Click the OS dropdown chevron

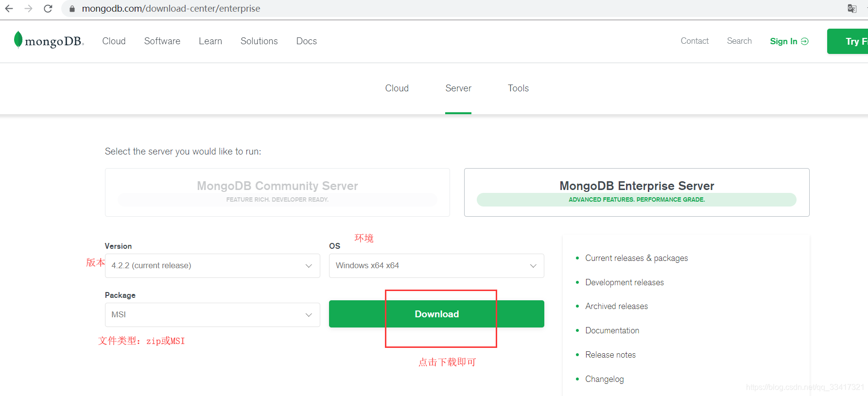coord(533,266)
